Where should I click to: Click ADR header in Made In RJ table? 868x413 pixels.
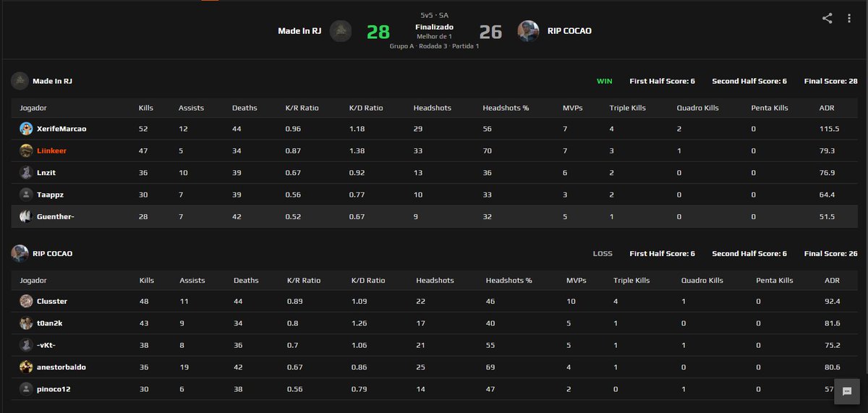tap(827, 108)
